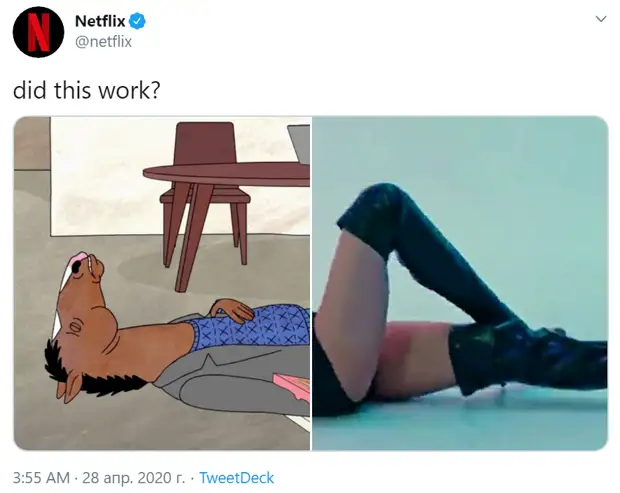Visit the @netflix handle
Viewport: 620px width, 493px height.
click(103, 42)
